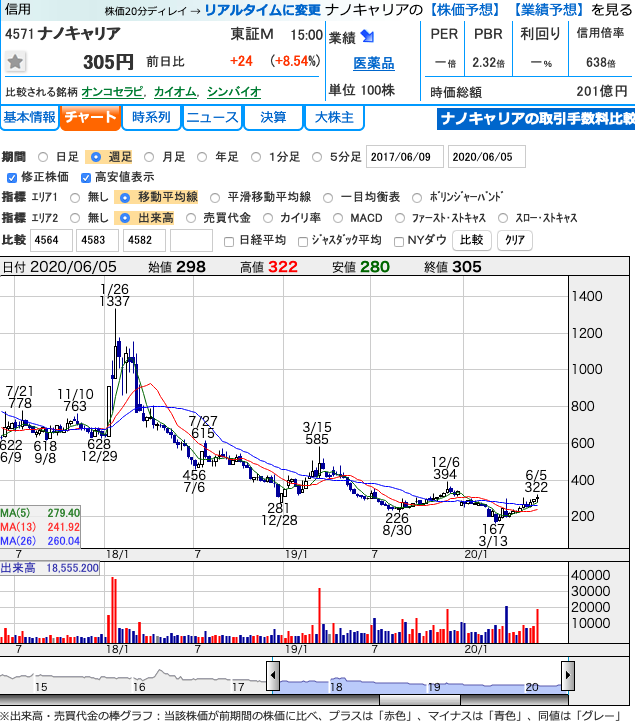The image size is (635, 728).
Task: Click the horizontal scrollbar thumb below overview chart
Action: [x=420, y=700]
